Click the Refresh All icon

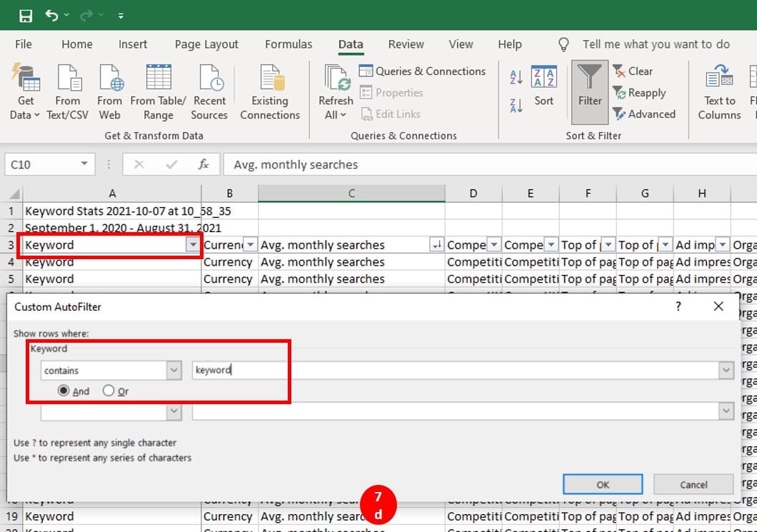[x=336, y=79]
